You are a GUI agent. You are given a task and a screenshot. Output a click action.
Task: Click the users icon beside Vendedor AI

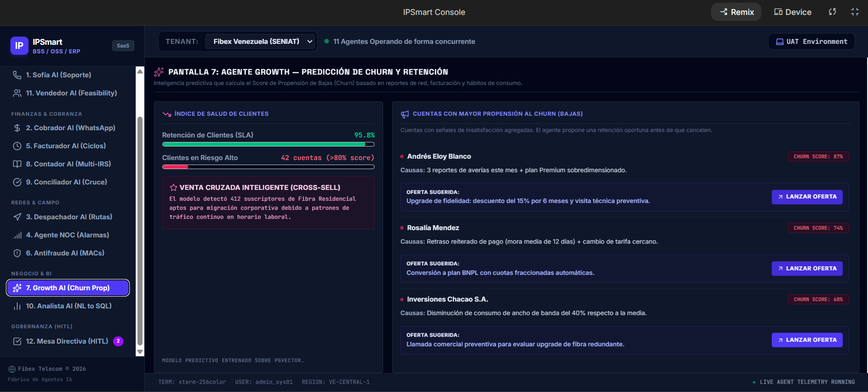tap(17, 93)
